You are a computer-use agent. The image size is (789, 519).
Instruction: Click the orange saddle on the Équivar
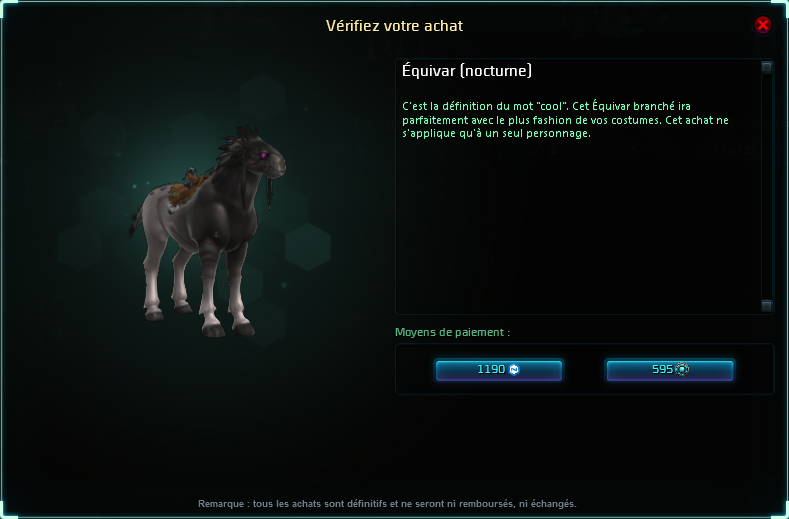[185, 189]
